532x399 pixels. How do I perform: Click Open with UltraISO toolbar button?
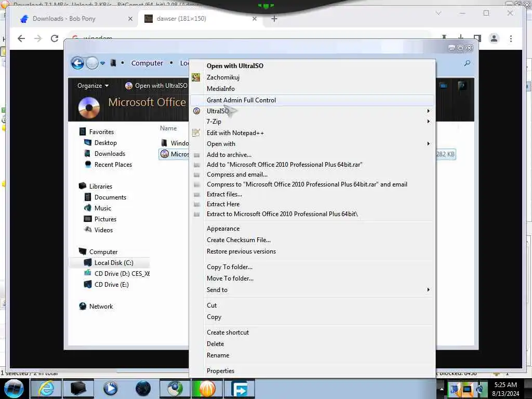pos(156,86)
